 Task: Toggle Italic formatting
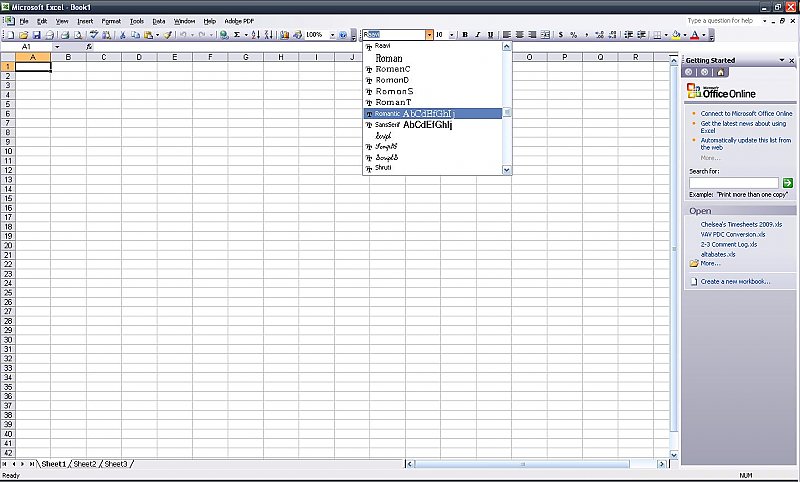[x=478, y=35]
